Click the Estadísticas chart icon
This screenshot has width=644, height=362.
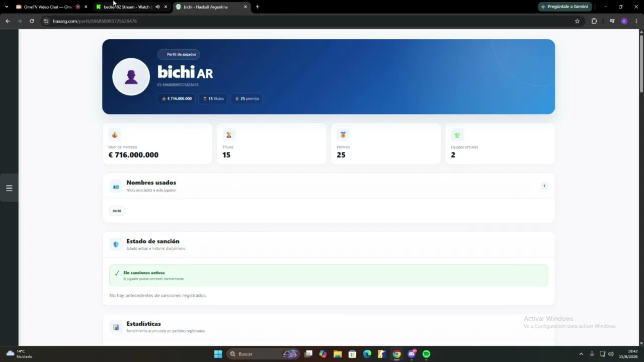(116, 327)
